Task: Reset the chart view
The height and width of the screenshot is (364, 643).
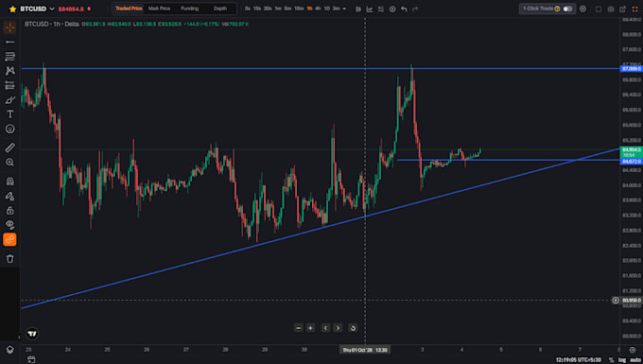Action: 353,328
